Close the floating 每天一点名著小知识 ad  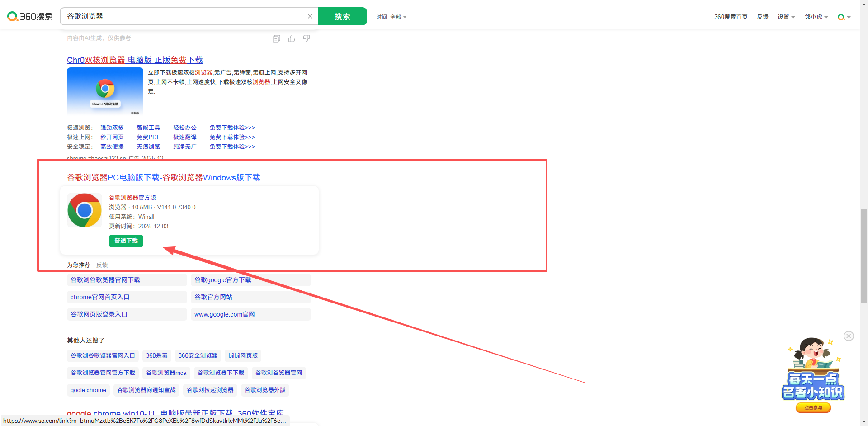pyautogui.click(x=849, y=336)
